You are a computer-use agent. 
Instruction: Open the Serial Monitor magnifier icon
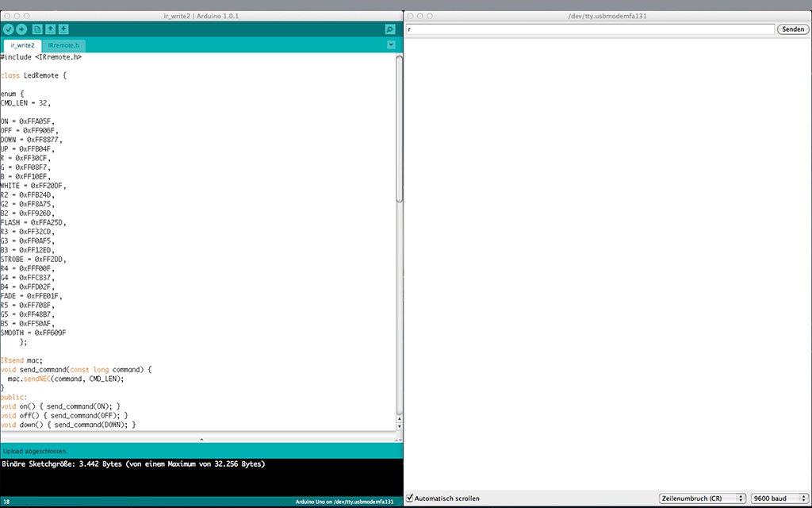(x=390, y=29)
